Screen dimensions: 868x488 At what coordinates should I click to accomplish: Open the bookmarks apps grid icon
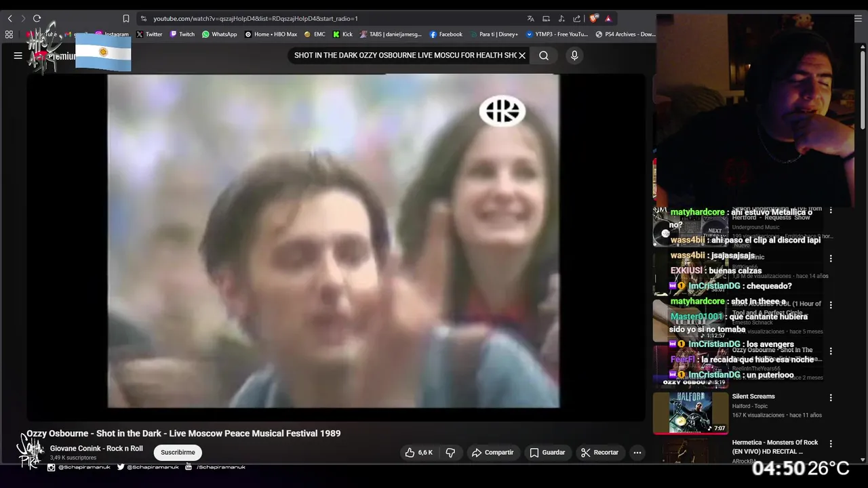pos(9,34)
